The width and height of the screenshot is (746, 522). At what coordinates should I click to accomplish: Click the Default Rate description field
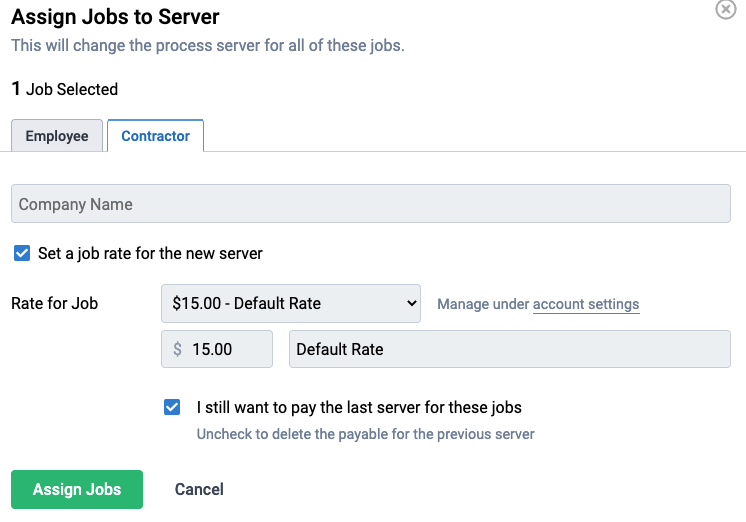(x=510, y=349)
